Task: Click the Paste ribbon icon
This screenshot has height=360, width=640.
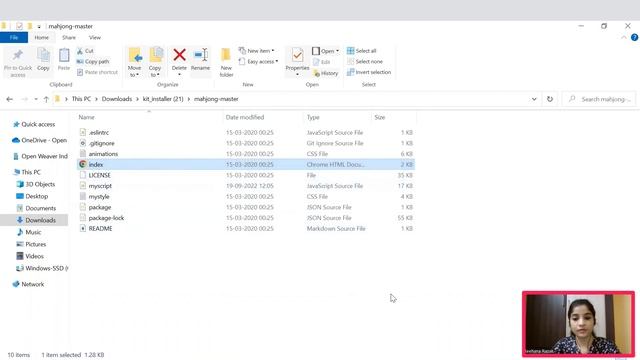Action: click(x=64, y=59)
